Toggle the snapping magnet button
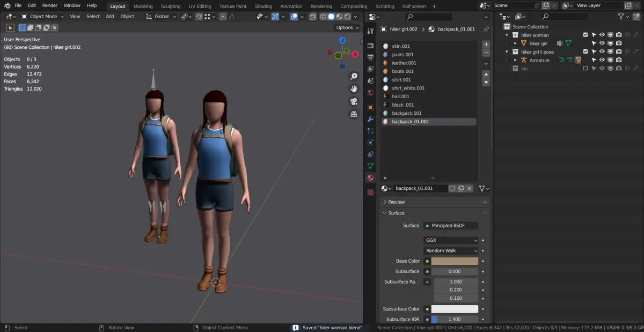Screen dimensions: 644x332 (199, 17)
